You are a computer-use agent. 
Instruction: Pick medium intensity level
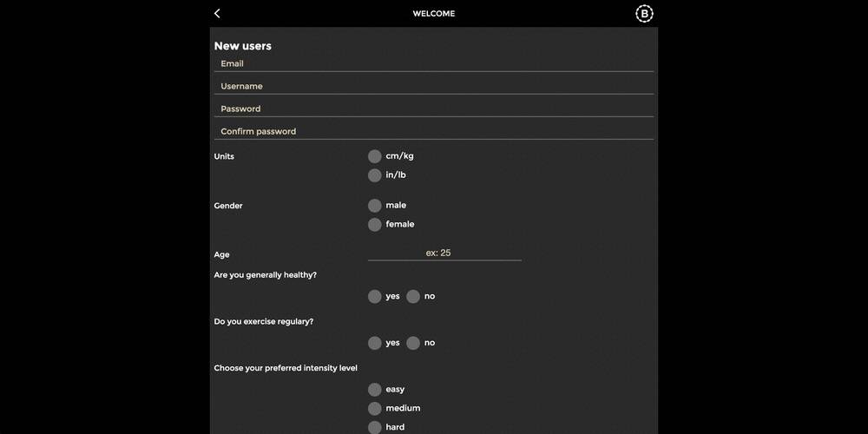375,409
